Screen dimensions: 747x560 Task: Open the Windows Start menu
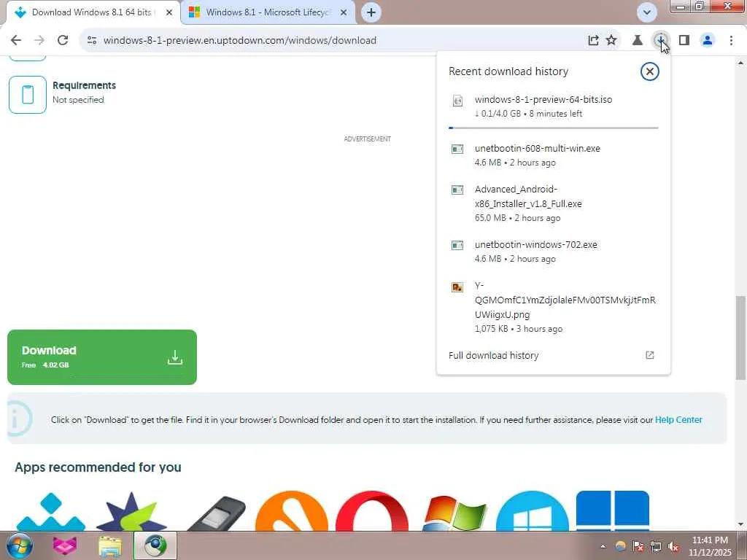click(20, 545)
